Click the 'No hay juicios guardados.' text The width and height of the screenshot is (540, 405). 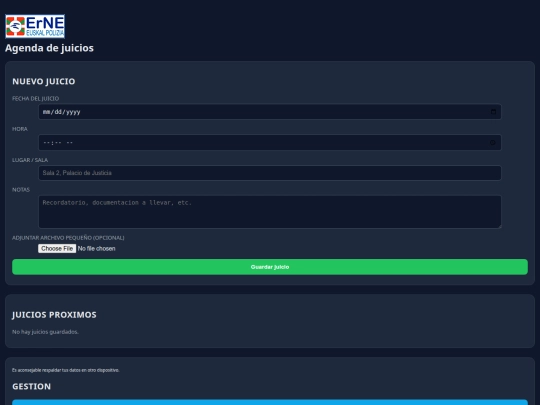click(x=45, y=332)
